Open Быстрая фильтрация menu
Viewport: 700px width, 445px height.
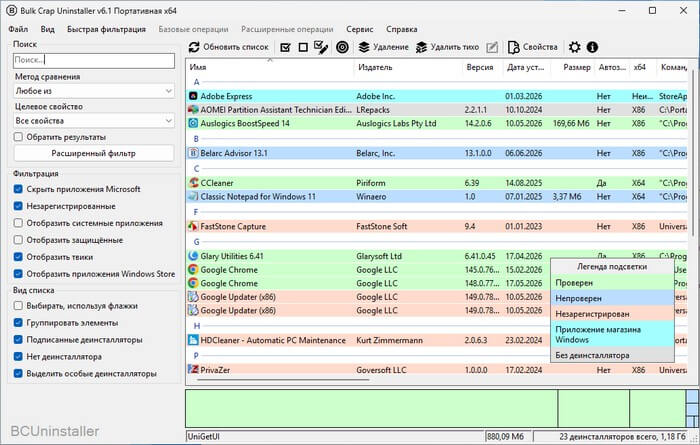coord(106,29)
